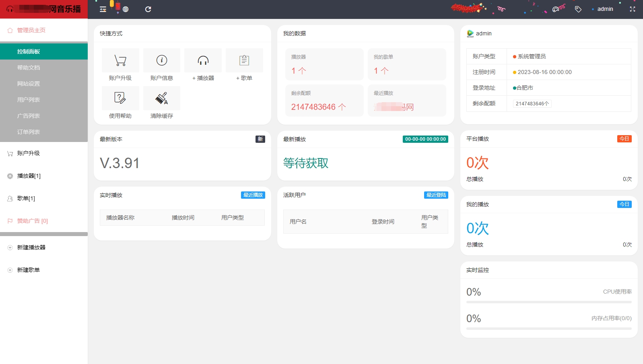
Task: Open 用户列表 in the sidebar
Action: (x=29, y=100)
